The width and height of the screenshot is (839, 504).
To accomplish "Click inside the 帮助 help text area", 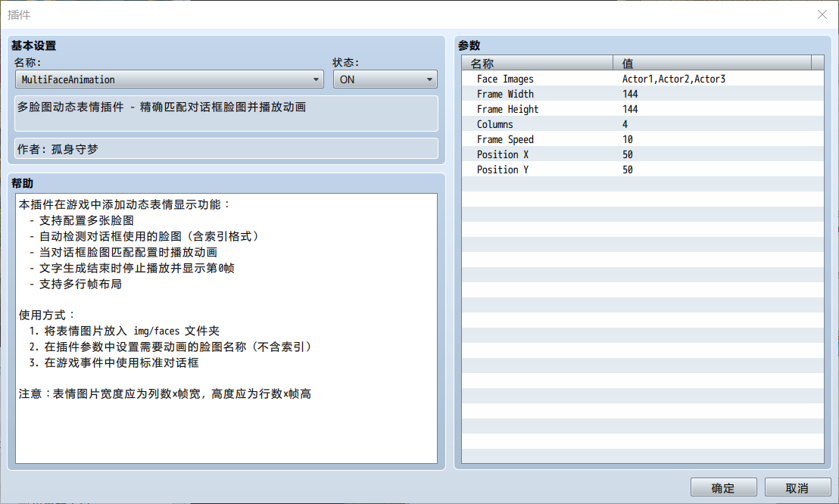I will pyautogui.click(x=226, y=328).
